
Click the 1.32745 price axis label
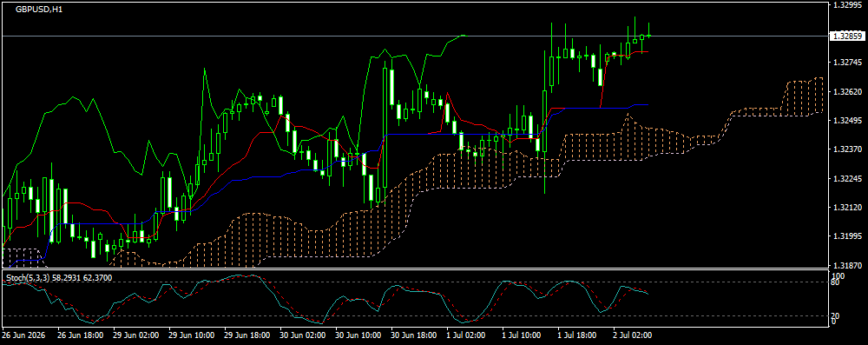click(847, 63)
